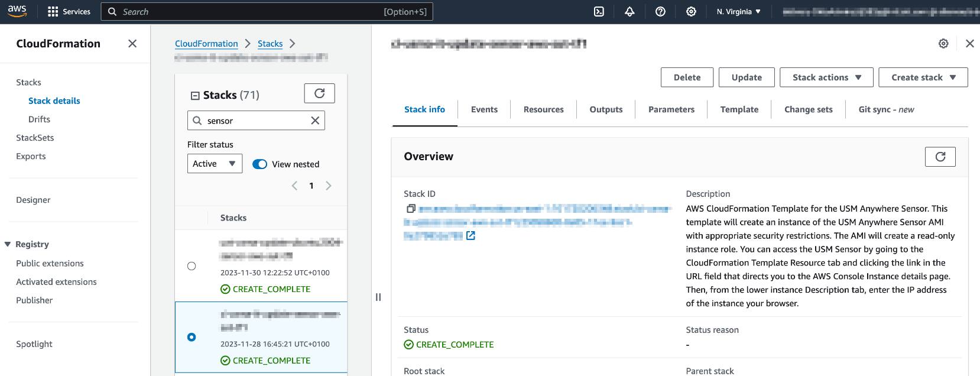Switch to the Git sync tab
The width and height of the screenshot is (980, 376).
click(x=886, y=109)
